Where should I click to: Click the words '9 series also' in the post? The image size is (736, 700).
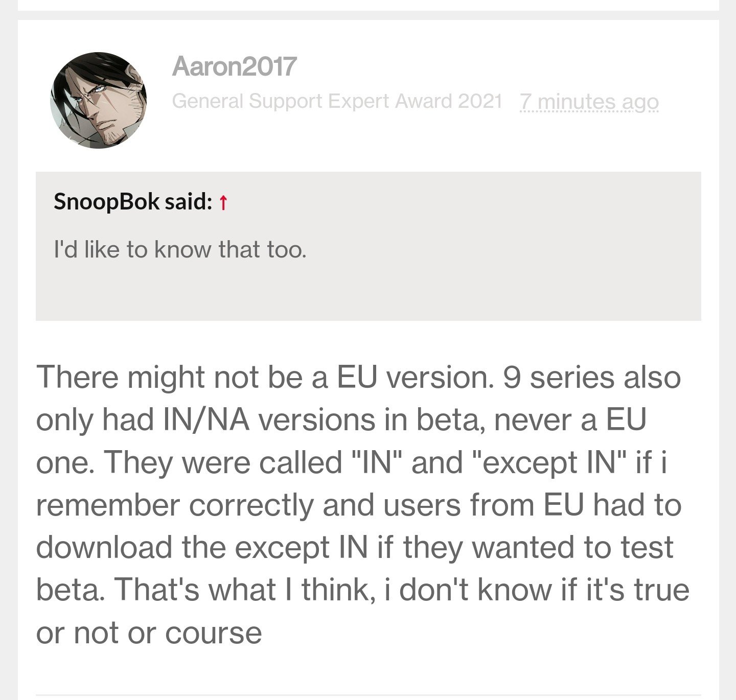coord(592,377)
